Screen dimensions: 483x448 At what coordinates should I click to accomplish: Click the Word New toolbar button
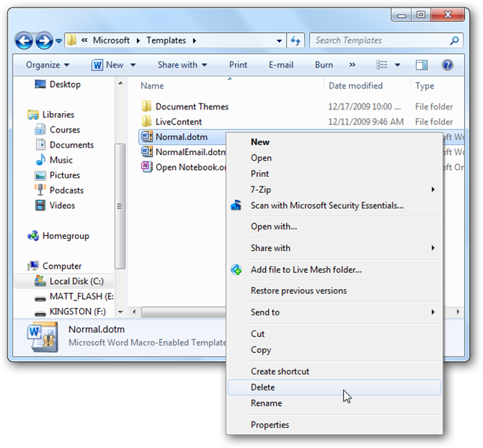[108, 65]
